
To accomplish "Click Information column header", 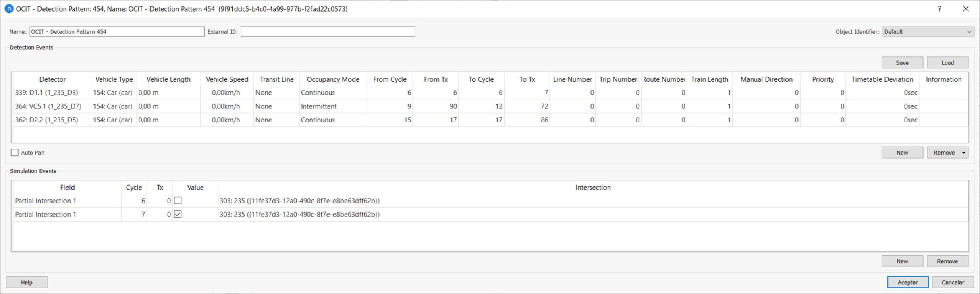I will pyautogui.click(x=944, y=79).
